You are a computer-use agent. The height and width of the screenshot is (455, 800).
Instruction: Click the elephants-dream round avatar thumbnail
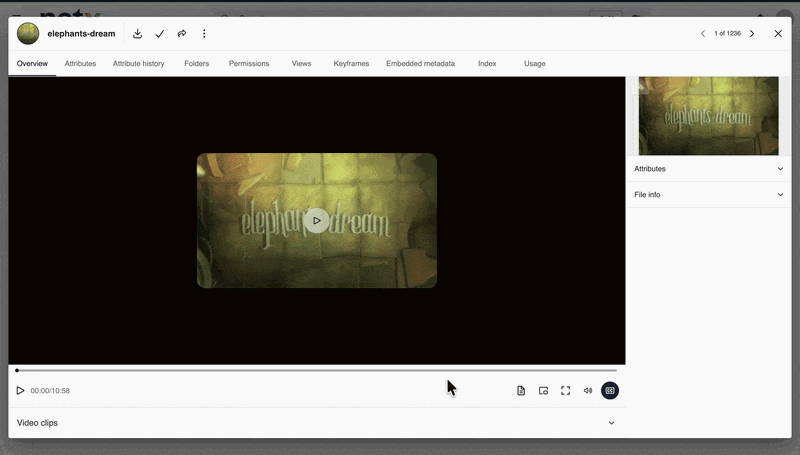(28, 34)
